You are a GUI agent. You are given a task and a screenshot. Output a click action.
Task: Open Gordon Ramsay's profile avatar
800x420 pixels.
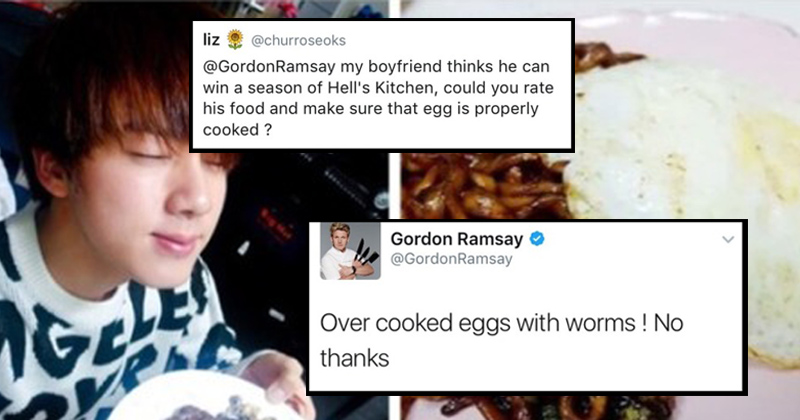pyautogui.click(x=350, y=251)
